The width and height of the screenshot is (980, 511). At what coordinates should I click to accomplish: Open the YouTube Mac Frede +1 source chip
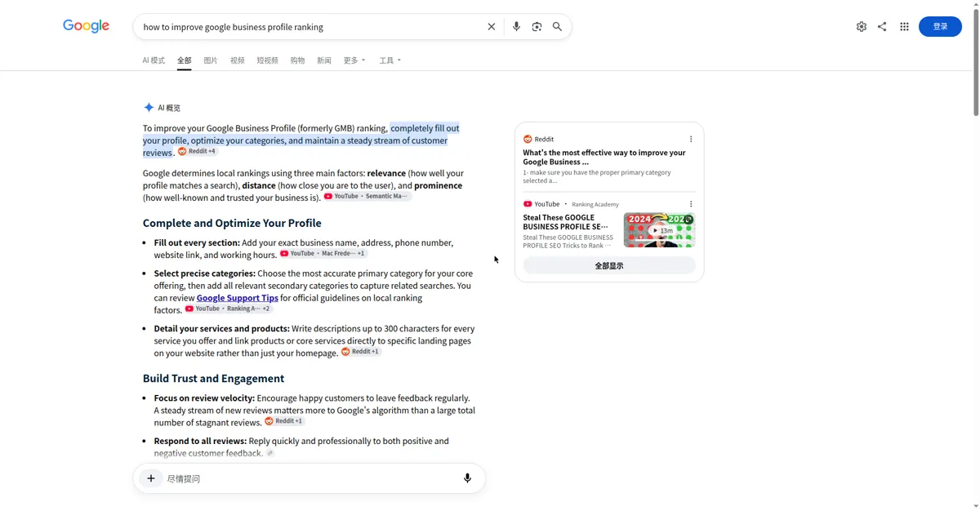pos(323,254)
